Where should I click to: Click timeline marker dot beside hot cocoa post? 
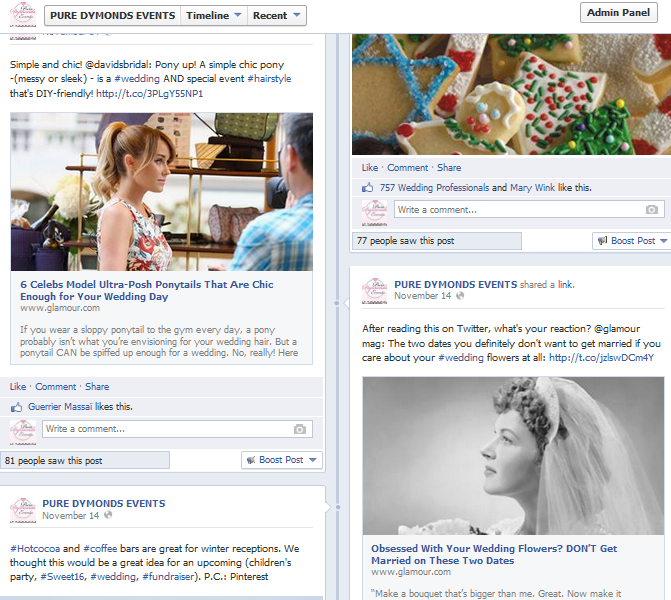[338, 507]
